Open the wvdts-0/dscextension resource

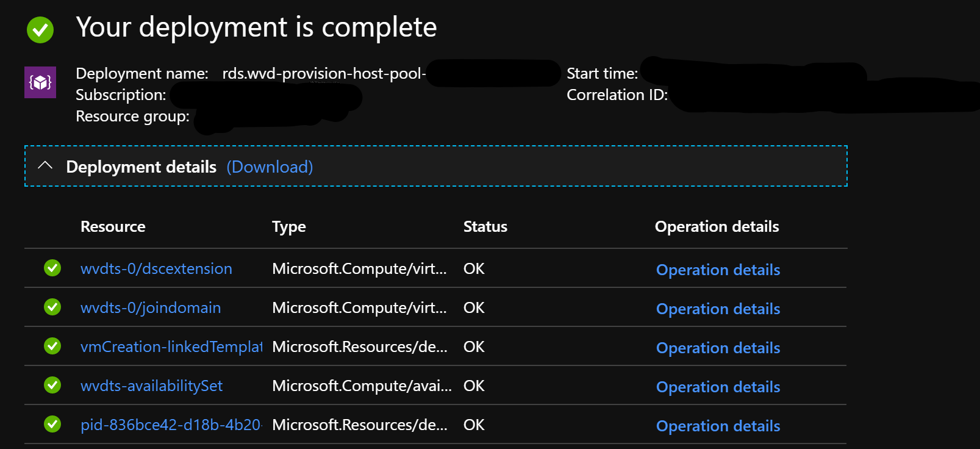[x=156, y=268]
